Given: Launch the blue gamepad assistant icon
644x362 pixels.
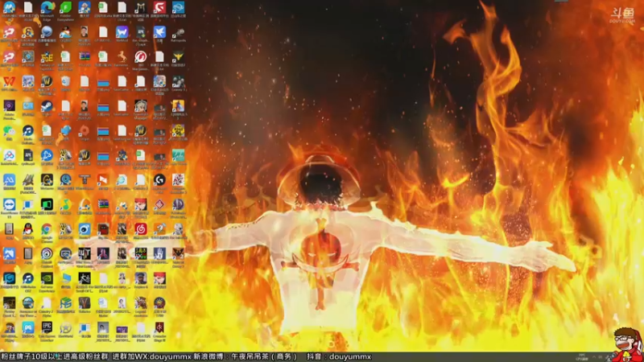Looking at the screenshot, I should tap(28, 327).
